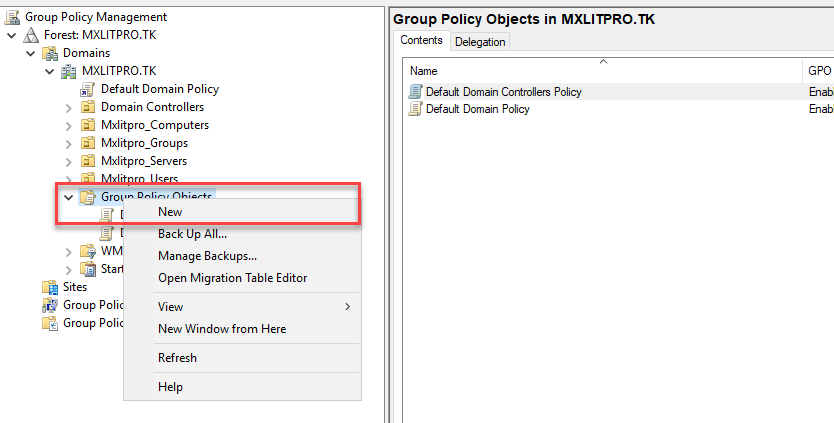Sort list by Name column header

(600, 71)
